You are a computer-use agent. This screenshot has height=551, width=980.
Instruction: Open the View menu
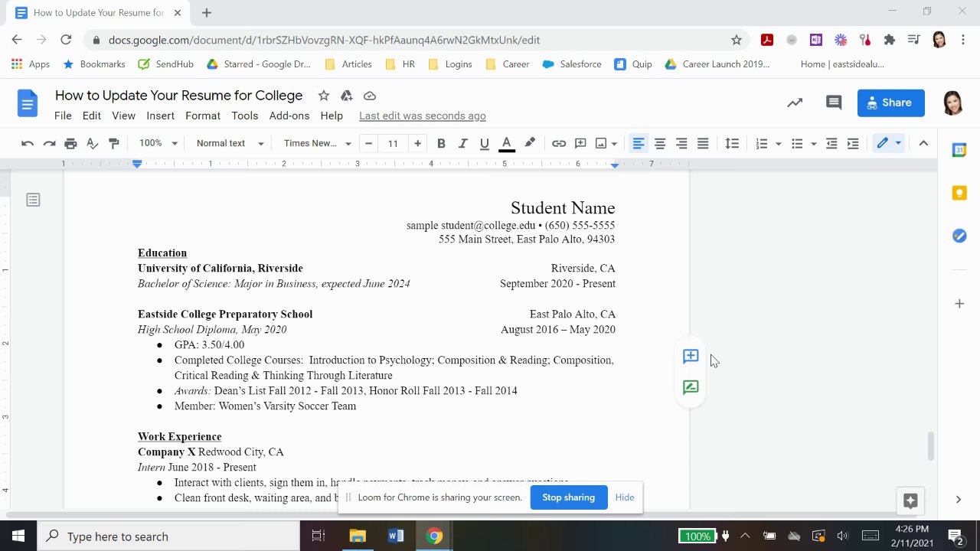(123, 116)
